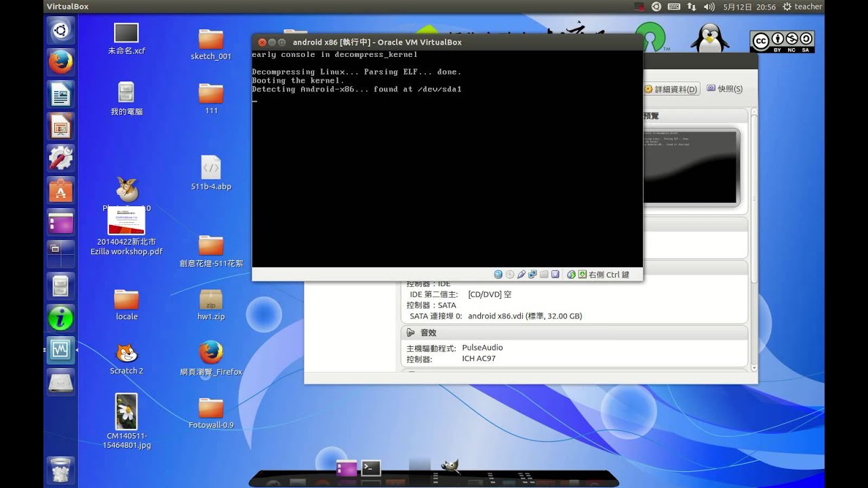Open the workspace switcher in launcher
Viewport: 868px width, 488px height.
tap(60, 253)
